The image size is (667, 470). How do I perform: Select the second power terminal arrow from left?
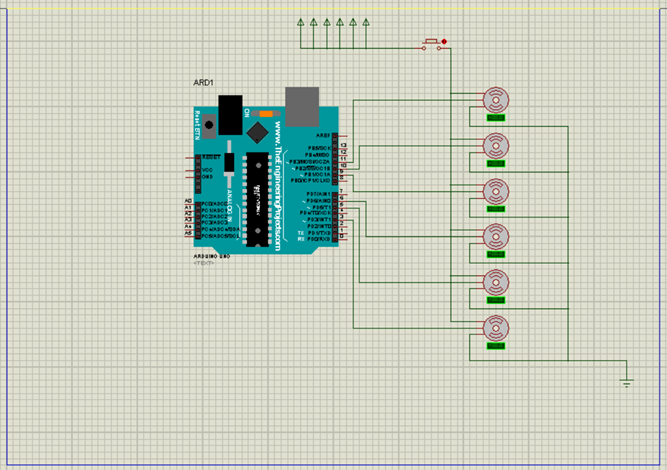click(314, 22)
